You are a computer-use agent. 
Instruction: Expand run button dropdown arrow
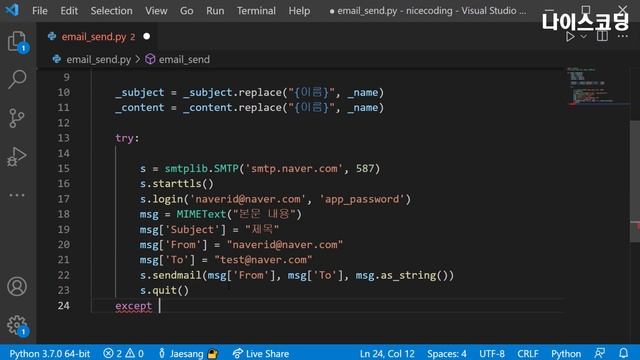[584, 37]
